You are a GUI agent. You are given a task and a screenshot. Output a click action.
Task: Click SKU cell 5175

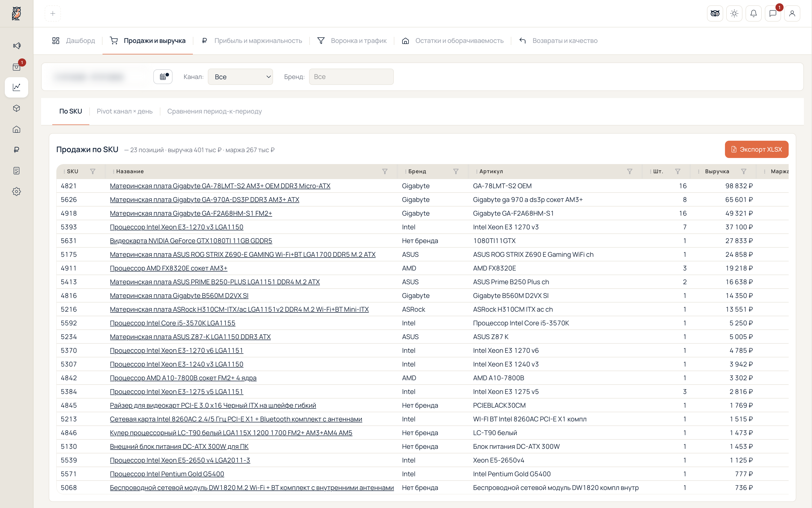[x=69, y=254]
